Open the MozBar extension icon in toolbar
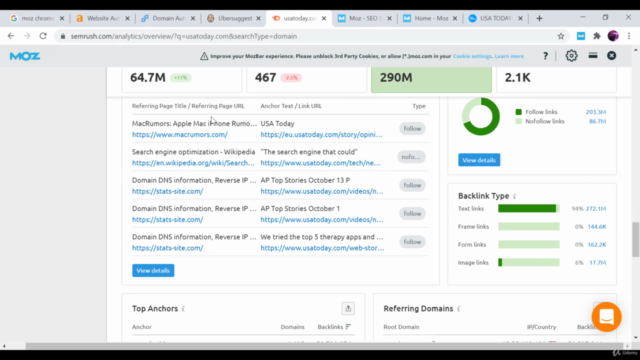 [581, 36]
